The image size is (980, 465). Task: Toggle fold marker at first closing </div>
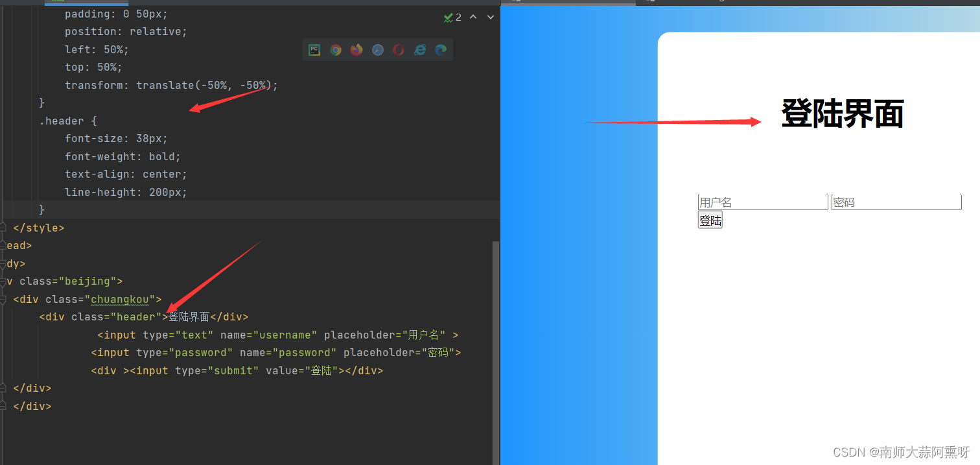point(3,388)
